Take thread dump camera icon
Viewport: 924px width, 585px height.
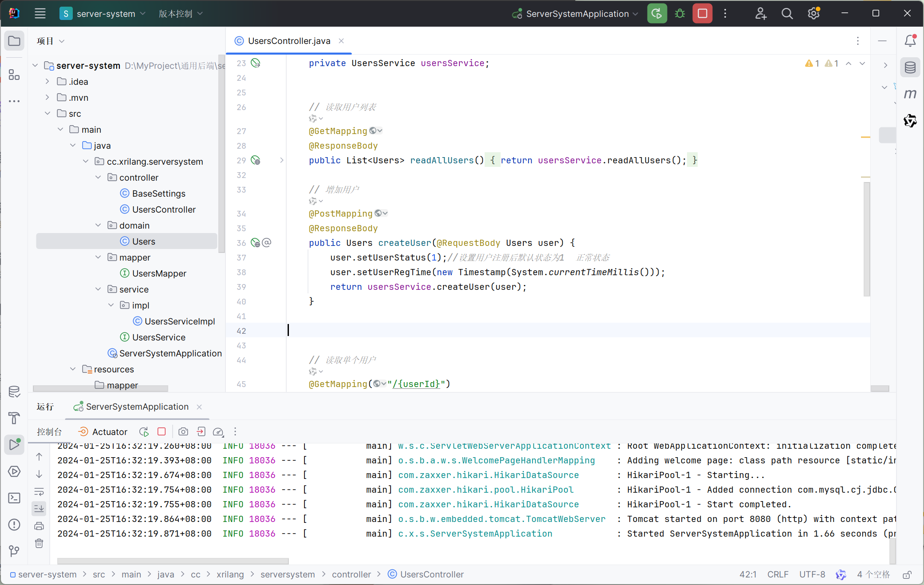pyautogui.click(x=183, y=431)
